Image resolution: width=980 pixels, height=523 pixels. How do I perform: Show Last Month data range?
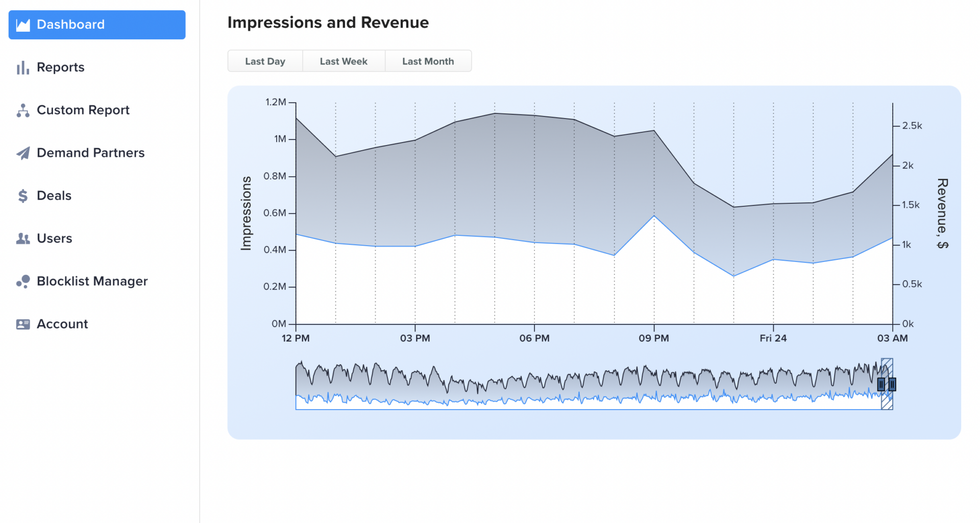428,61
